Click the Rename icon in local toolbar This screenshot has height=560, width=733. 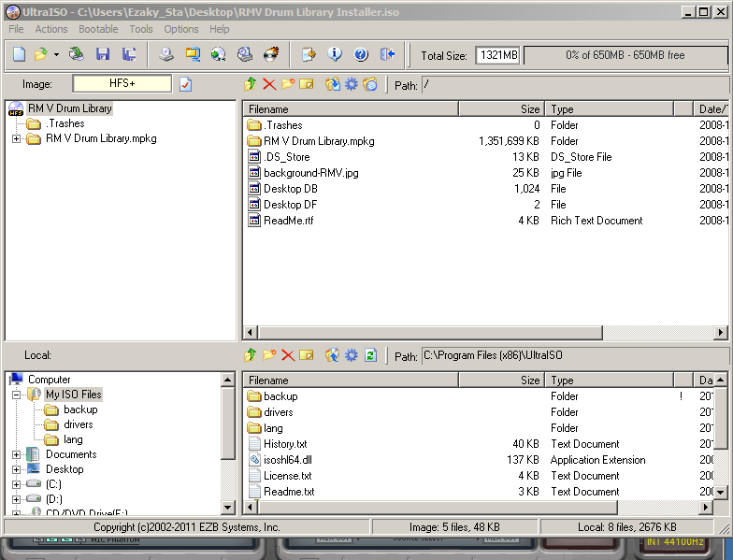coord(307,355)
